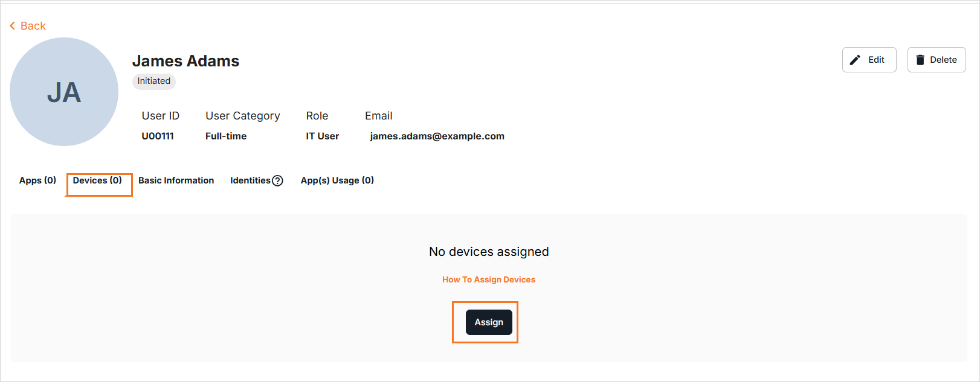Click the back chevron arrow icon

(x=12, y=26)
